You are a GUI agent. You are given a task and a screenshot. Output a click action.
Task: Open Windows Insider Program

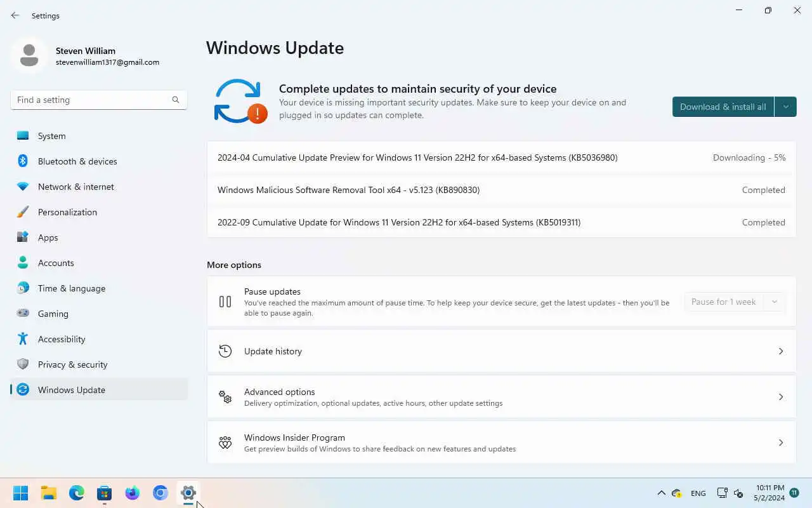click(x=501, y=443)
